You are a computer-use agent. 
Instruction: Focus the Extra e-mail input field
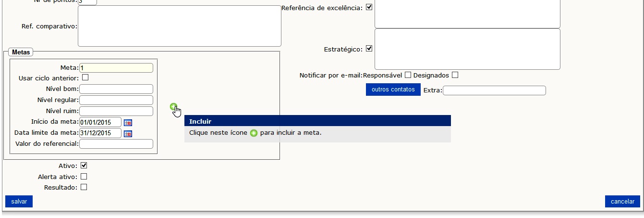494,90
